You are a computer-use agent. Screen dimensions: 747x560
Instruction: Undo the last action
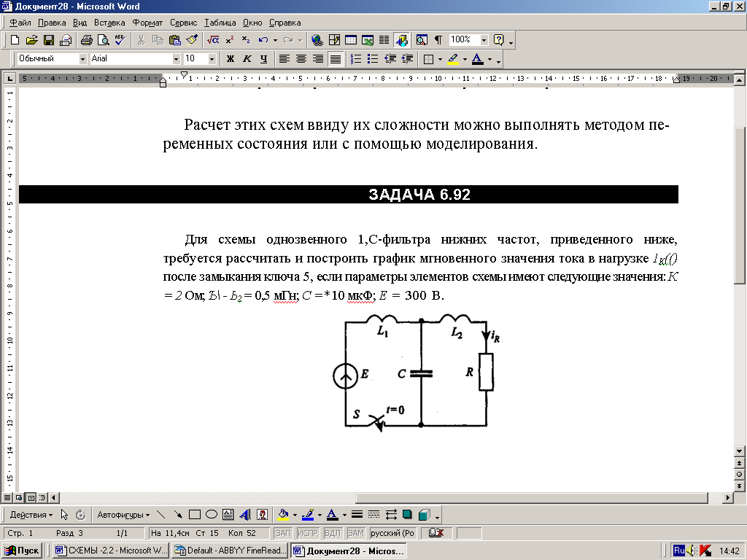click(x=263, y=40)
